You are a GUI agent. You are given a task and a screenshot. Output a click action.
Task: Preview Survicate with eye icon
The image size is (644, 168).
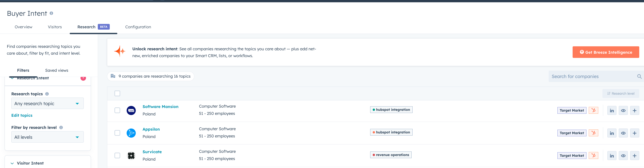click(x=623, y=155)
